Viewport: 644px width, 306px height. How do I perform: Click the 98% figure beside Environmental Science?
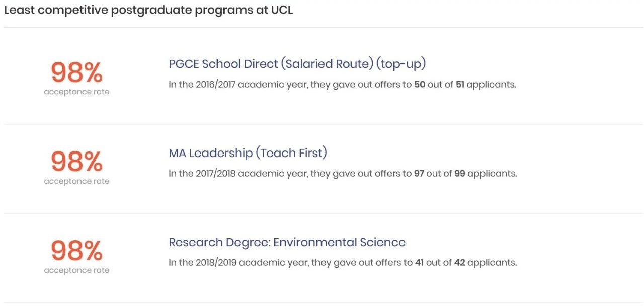76,251
